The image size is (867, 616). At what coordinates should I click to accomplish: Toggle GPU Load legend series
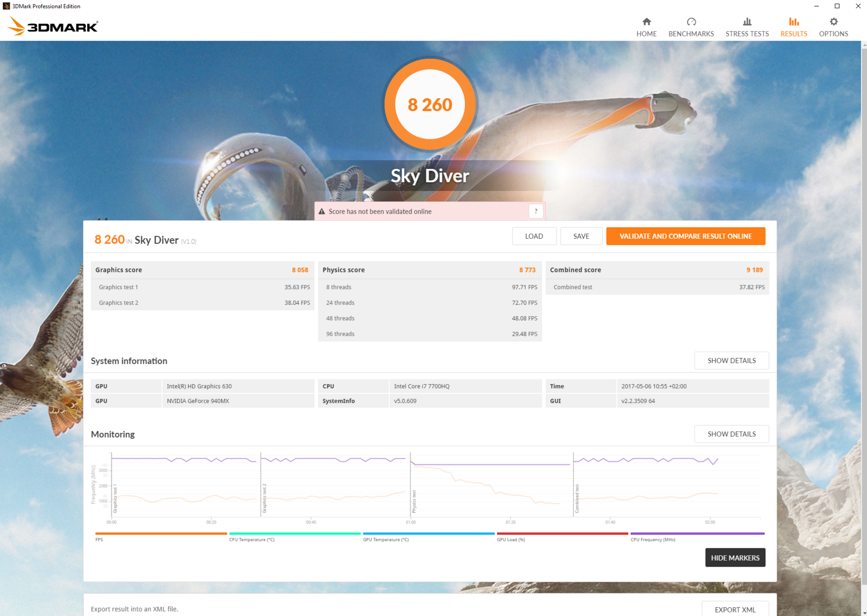(562, 534)
